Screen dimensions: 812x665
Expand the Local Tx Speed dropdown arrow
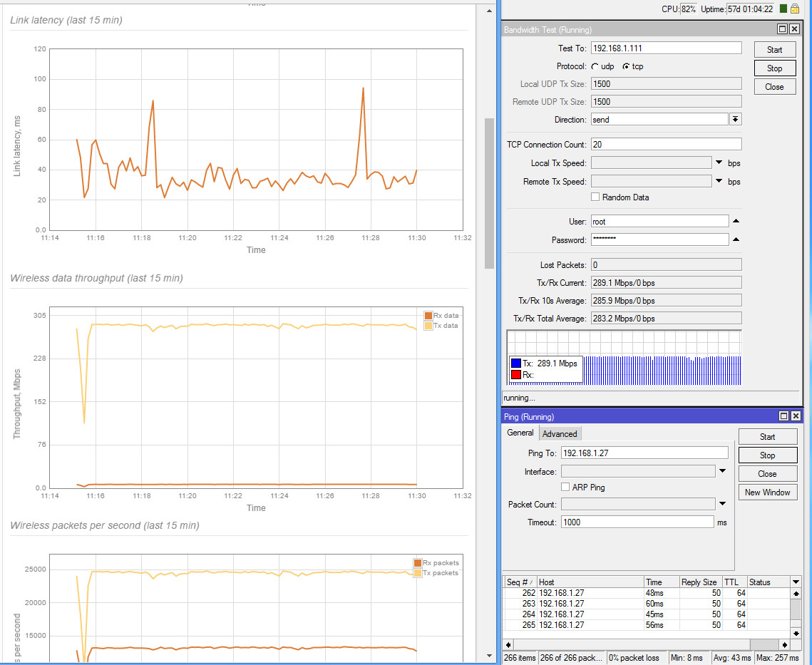tap(719, 163)
